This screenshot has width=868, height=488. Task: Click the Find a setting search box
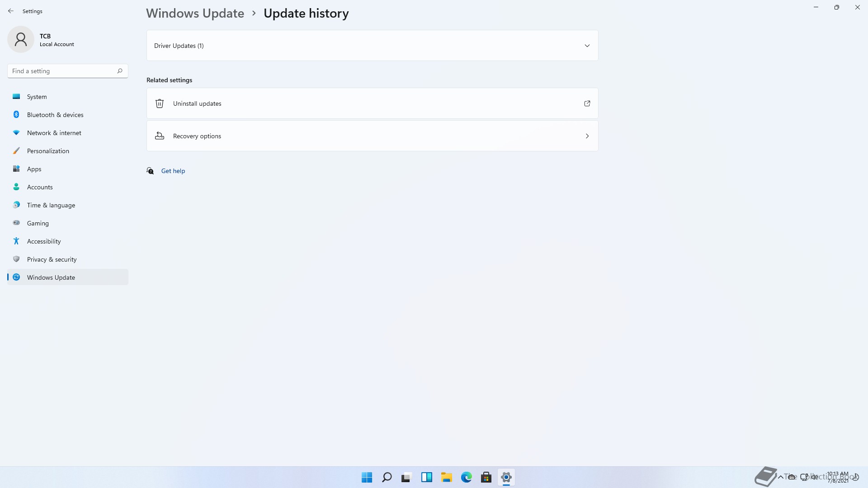pyautogui.click(x=68, y=71)
